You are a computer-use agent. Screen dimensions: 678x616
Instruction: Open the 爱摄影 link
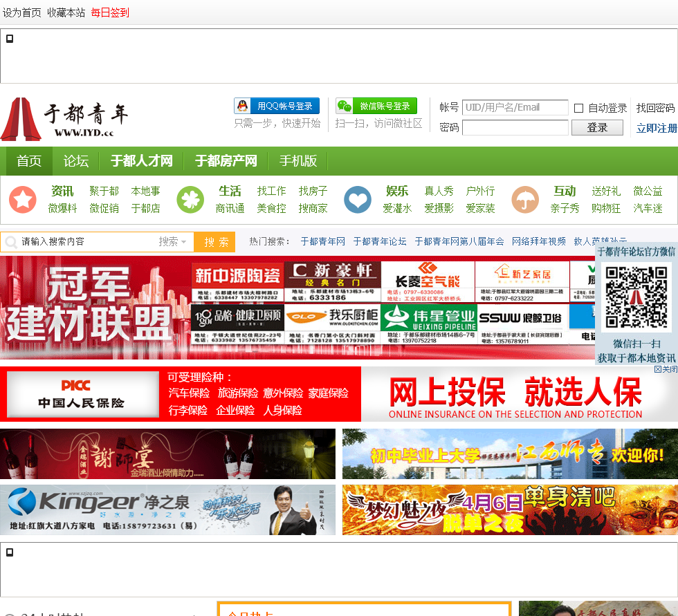(439, 208)
